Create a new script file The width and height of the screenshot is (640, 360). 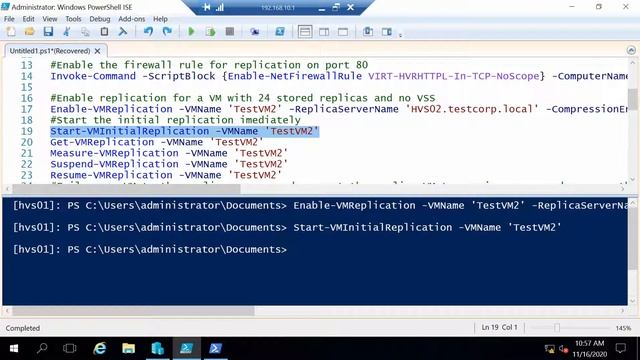point(11,31)
